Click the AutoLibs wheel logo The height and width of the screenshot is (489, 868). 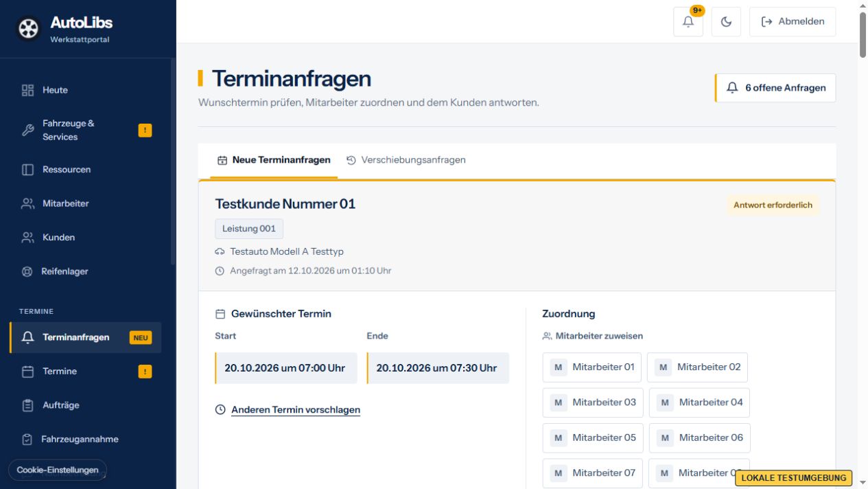click(28, 29)
